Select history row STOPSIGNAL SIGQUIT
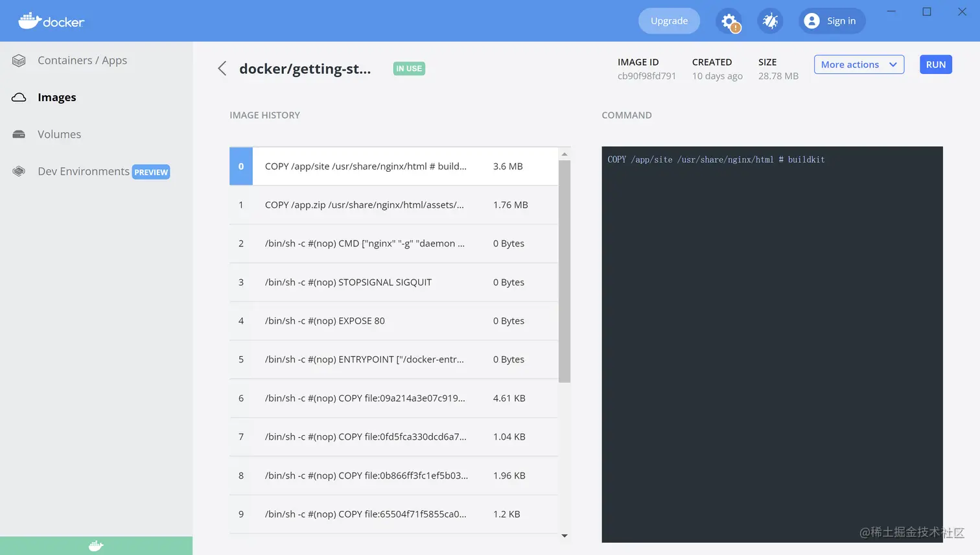 (x=393, y=282)
